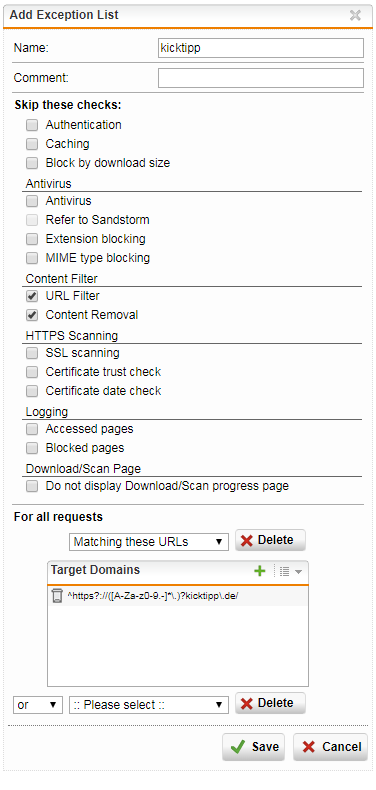
Task: Click Delete next to Matching these URLs
Action: coord(270,540)
